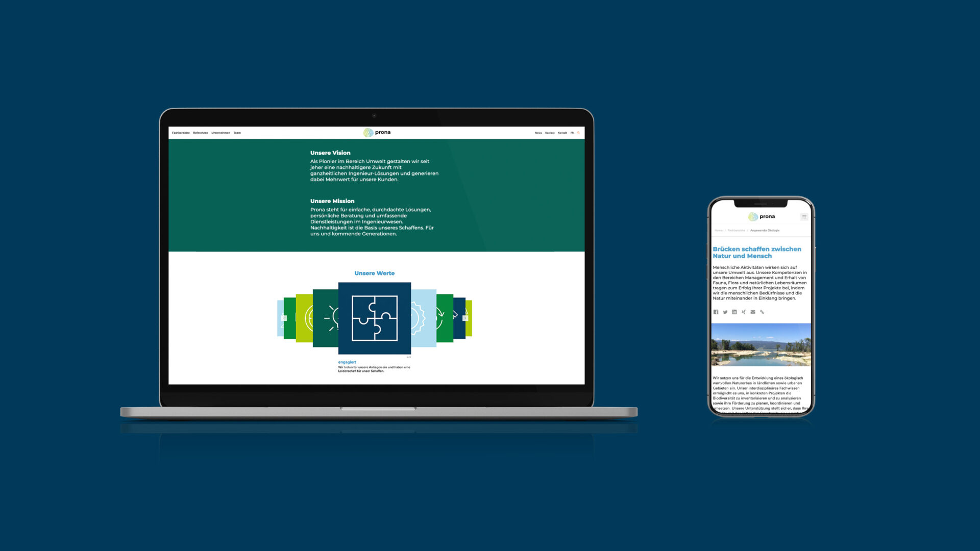Click the email share icon on mobile view
Image resolution: width=980 pixels, height=551 pixels.
coord(753,312)
